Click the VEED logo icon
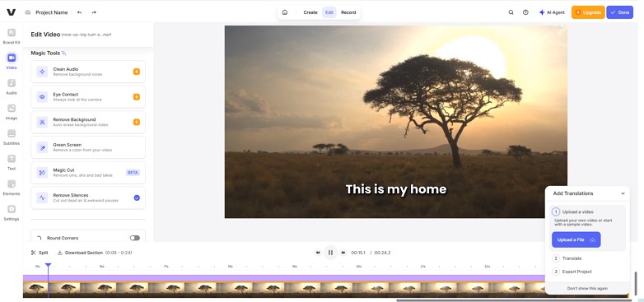Image resolution: width=644 pixels, height=302 pixels. click(11, 12)
